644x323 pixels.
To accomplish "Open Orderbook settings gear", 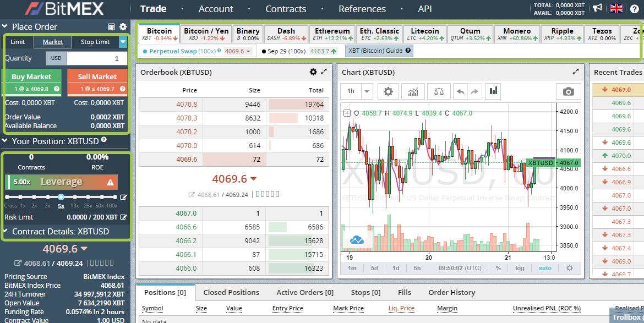I will (x=313, y=72).
